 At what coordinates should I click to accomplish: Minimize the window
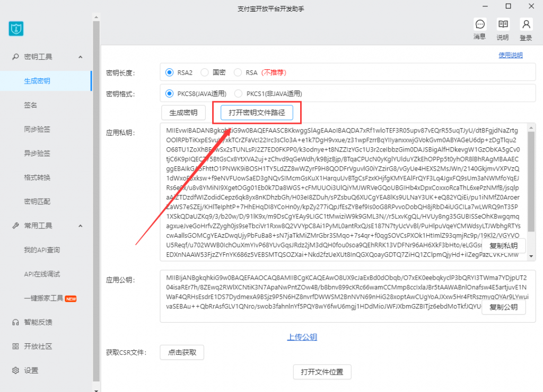point(485,6)
